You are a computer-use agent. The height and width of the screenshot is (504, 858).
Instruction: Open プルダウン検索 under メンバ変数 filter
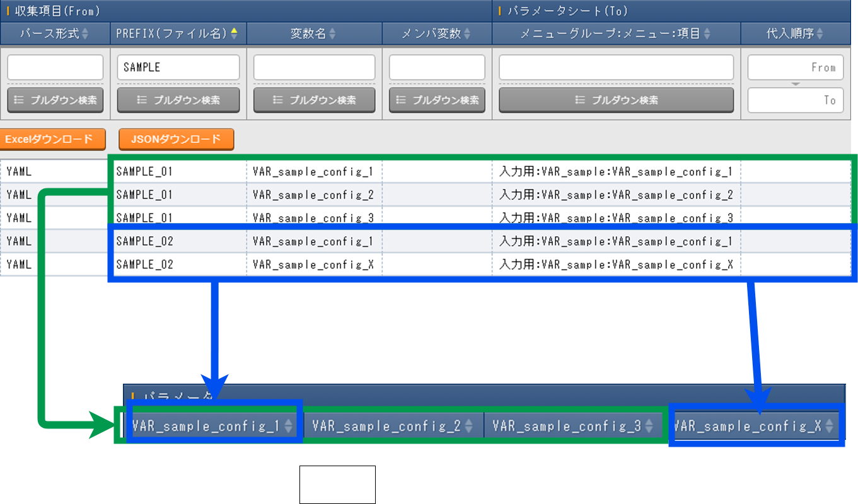pos(437,100)
